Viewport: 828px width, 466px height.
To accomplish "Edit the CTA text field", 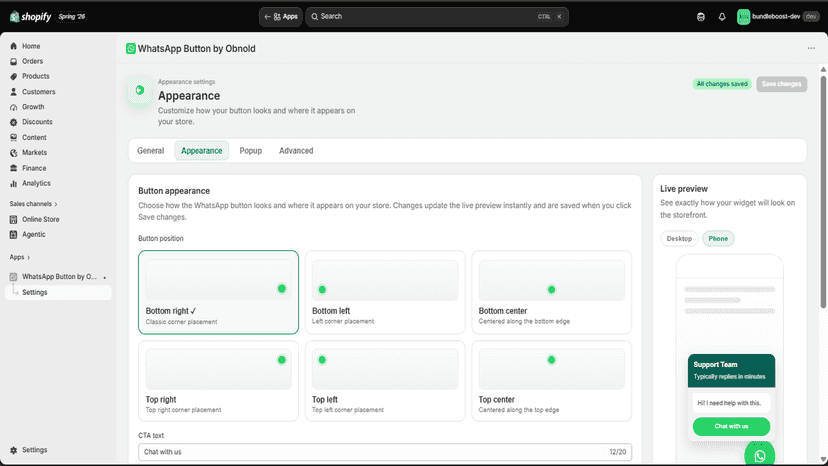I will pos(385,452).
